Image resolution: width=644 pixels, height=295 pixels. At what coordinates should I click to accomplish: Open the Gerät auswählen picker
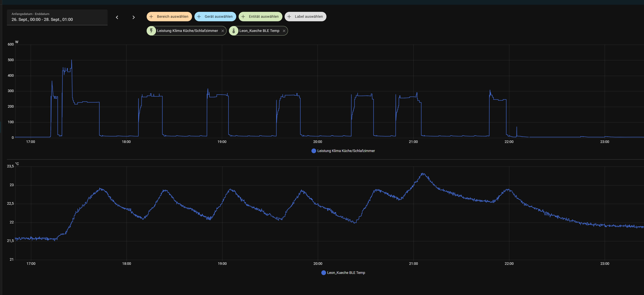pyautogui.click(x=218, y=17)
